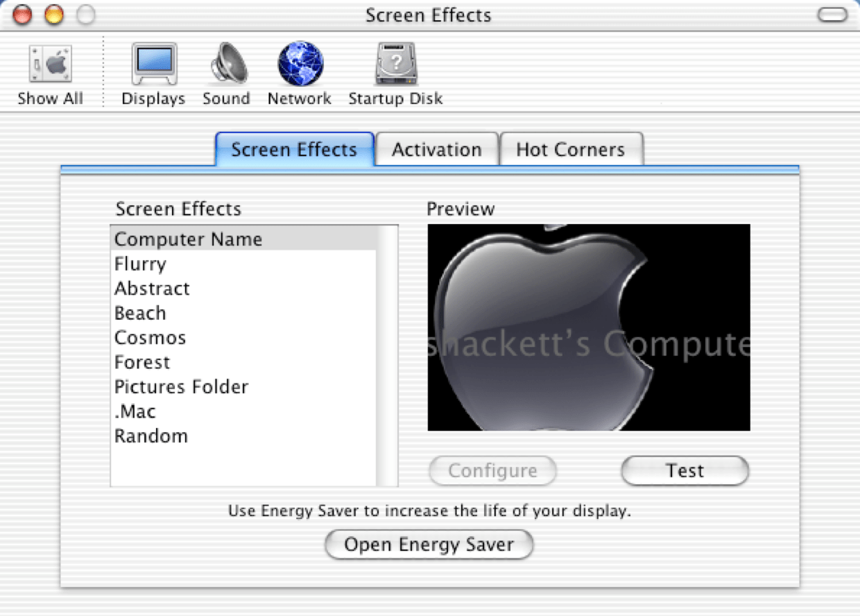Select the Flurry screen effect
The width and height of the screenshot is (860, 616).
click(x=243, y=264)
